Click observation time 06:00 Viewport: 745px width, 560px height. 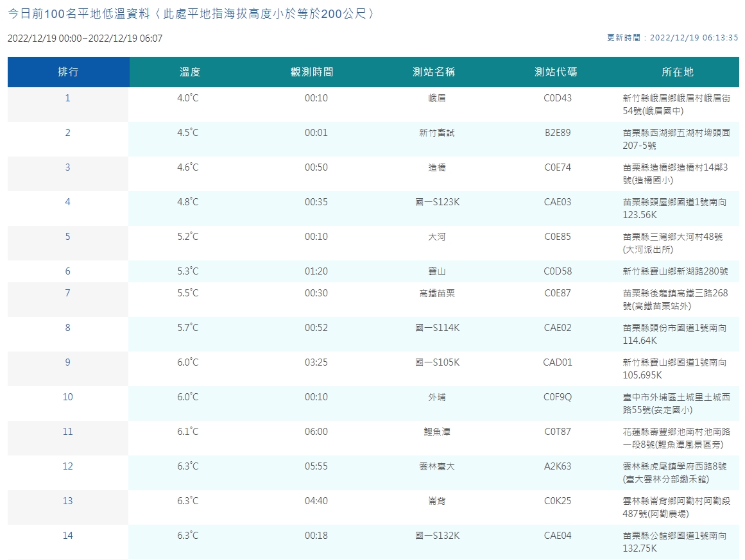pos(316,432)
